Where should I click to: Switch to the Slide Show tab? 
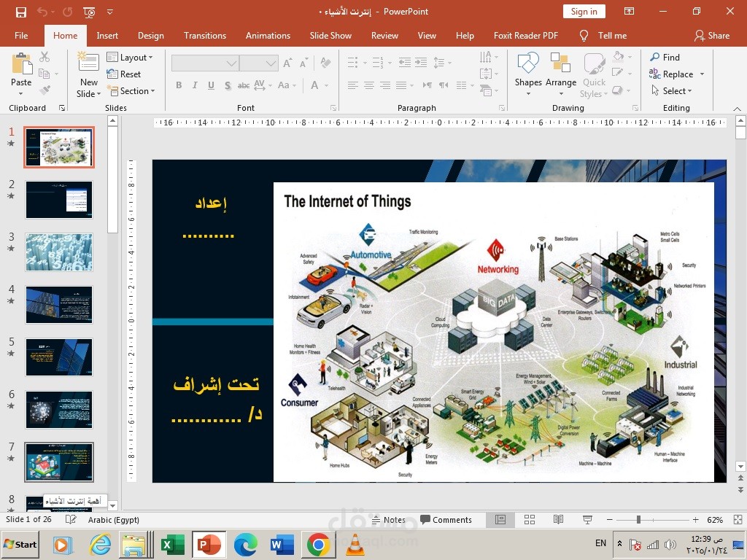tap(330, 35)
